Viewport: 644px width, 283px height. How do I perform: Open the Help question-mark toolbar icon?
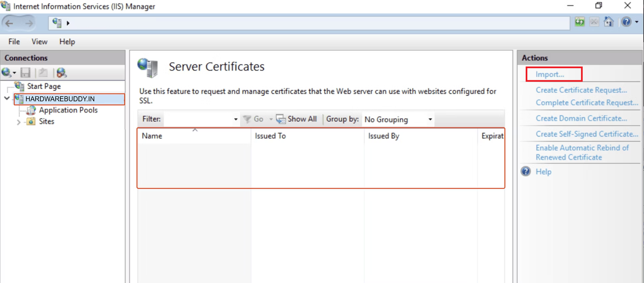pyautogui.click(x=626, y=22)
